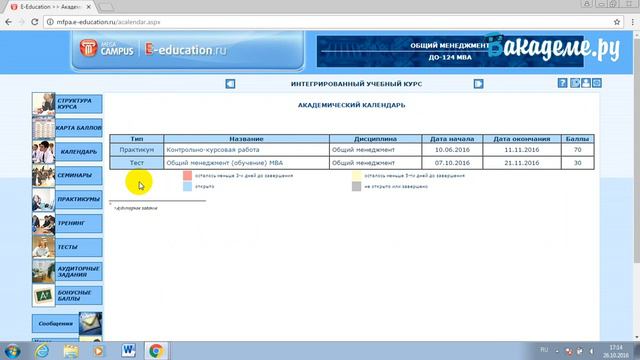This screenshot has width=640, height=360.
Task: Click end date 11.11.2016 cell
Action: click(x=522, y=150)
